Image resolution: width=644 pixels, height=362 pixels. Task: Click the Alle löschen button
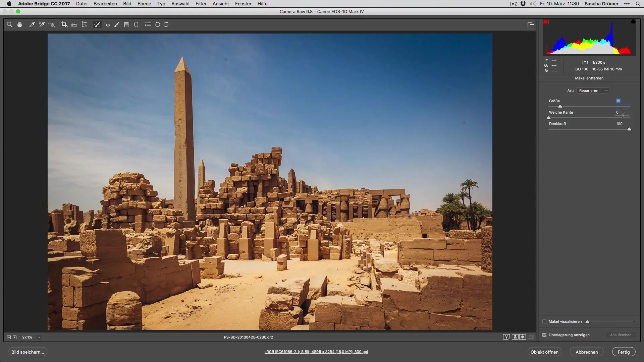pos(621,335)
